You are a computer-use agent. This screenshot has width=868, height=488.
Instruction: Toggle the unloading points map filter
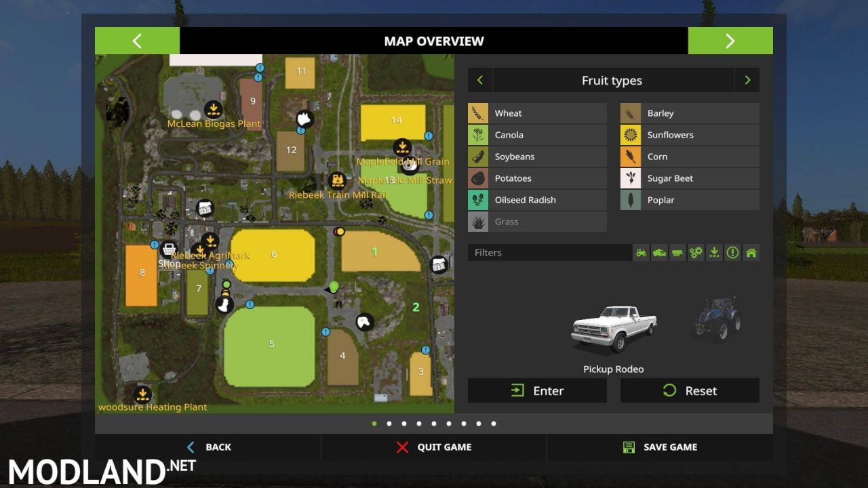(x=714, y=253)
